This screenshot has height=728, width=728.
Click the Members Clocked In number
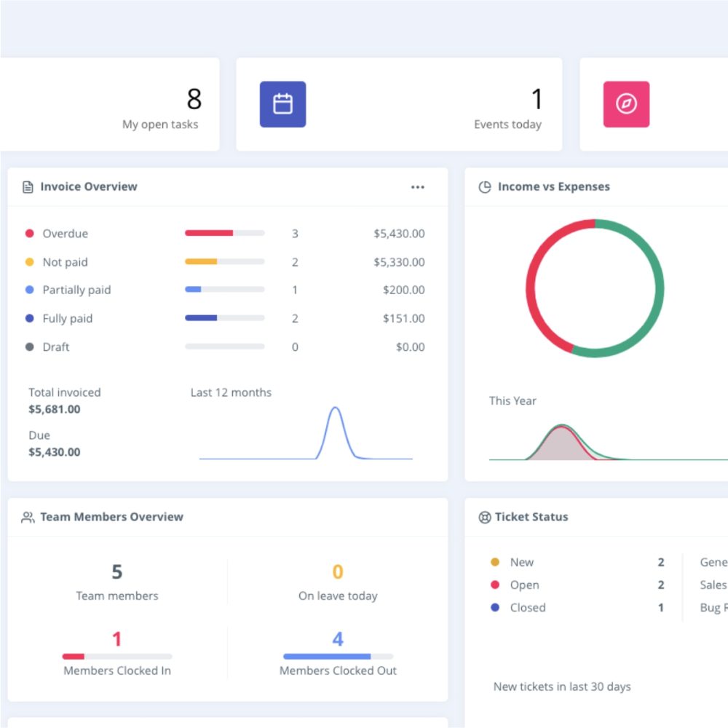pyautogui.click(x=116, y=639)
